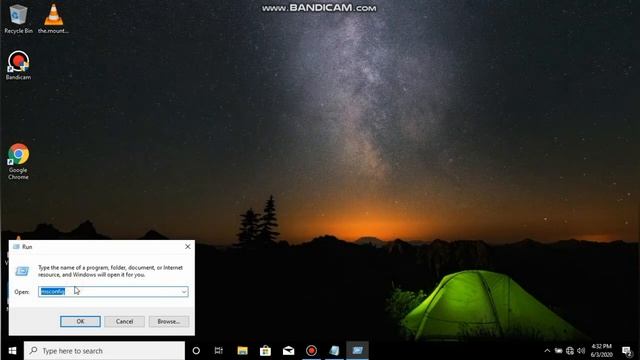The height and width of the screenshot is (360, 640).
Task: Open the Mail app from taskbar
Action: [288, 351]
